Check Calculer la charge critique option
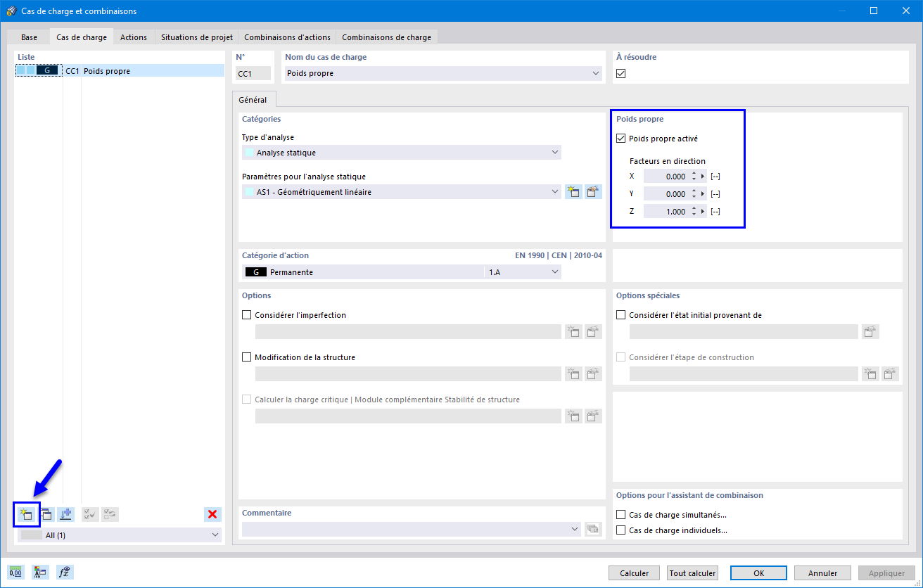The image size is (923, 588). tap(246, 400)
